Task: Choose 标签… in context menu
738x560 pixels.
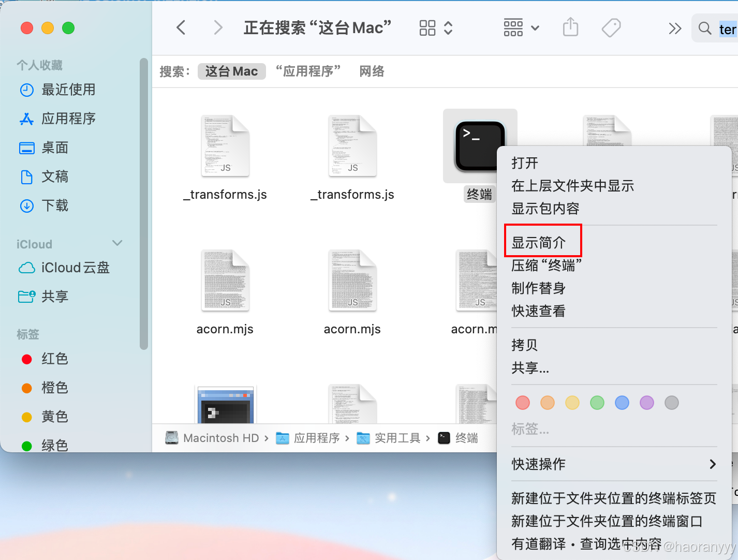Action: 530,429
